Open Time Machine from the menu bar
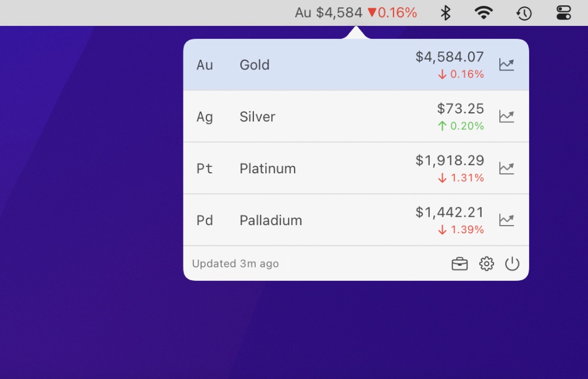The width and height of the screenshot is (588, 379). click(x=523, y=12)
